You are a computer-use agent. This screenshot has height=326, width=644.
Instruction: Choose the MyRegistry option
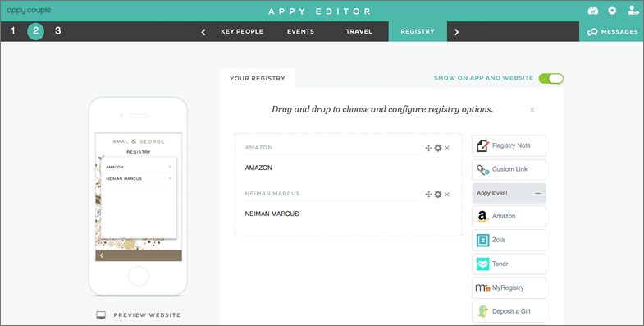click(x=509, y=287)
